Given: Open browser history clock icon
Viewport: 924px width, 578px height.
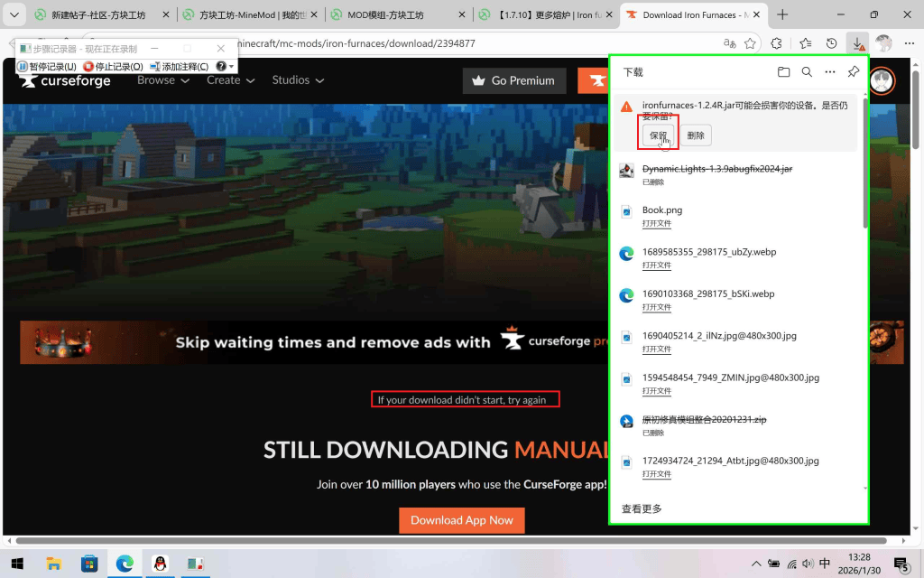Looking at the screenshot, I should (x=831, y=43).
